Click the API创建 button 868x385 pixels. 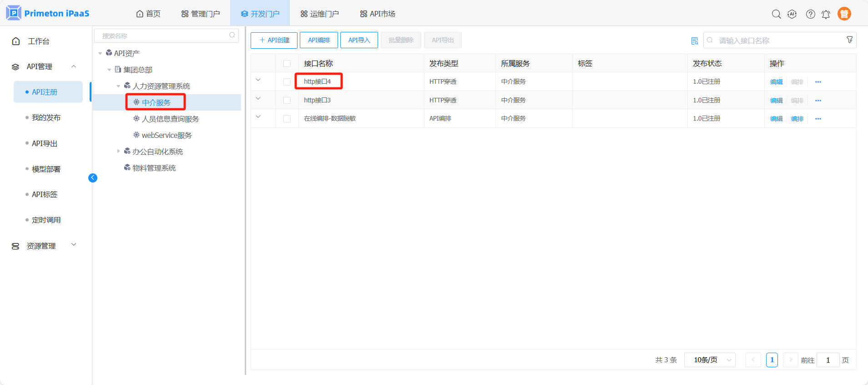(274, 40)
